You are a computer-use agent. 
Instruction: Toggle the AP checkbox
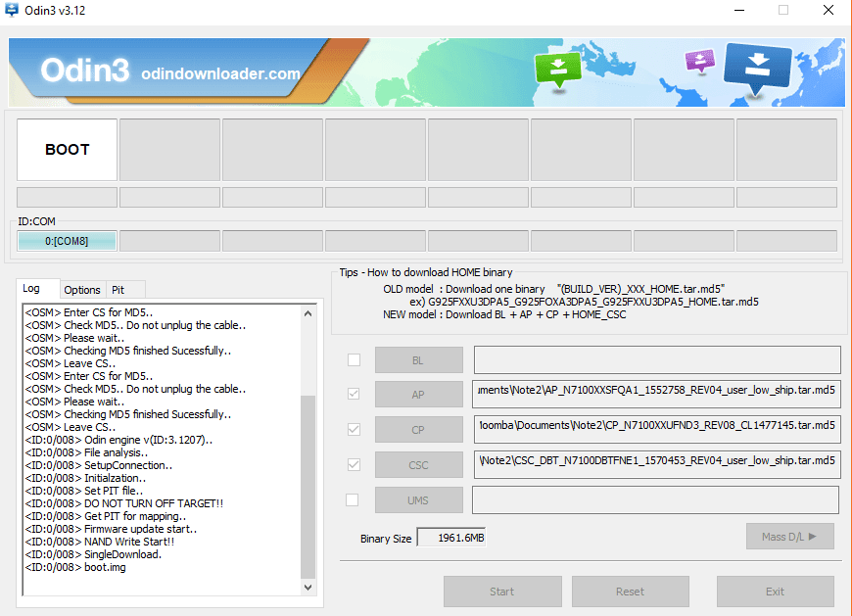[354, 394]
